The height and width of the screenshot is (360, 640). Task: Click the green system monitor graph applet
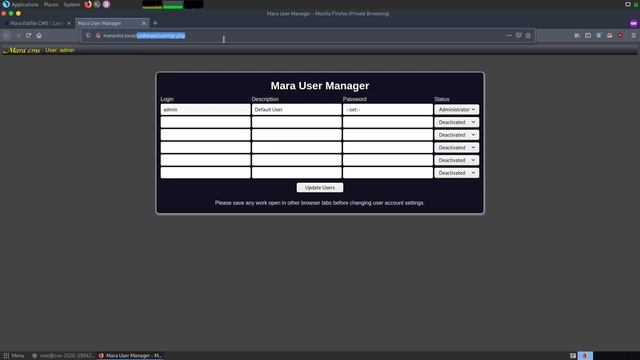[x=173, y=4]
